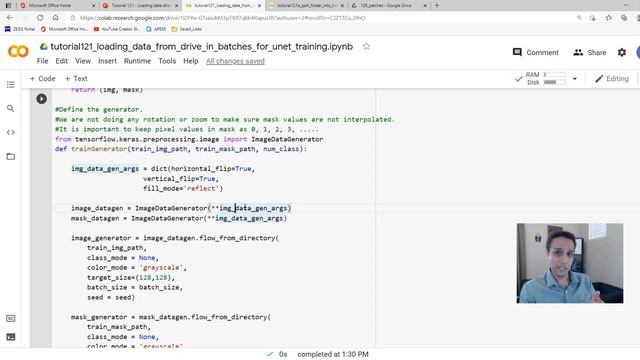Click the notebook title tutorial121_loading_data_from_drive
The width and height of the screenshot is (640, 360).
coord(201,47)
